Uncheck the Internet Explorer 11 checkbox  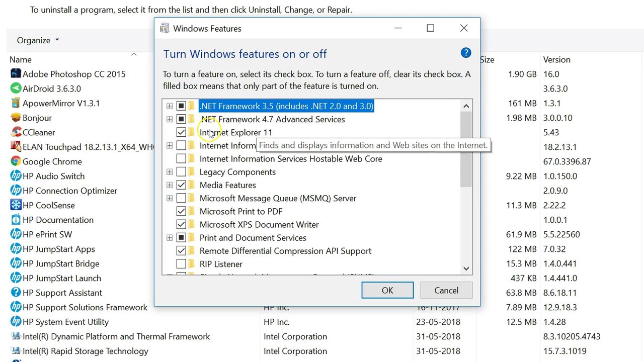pos(181,132)
